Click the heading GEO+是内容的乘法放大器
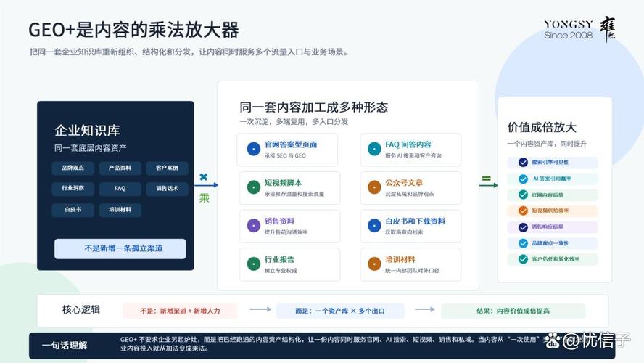 pyautogui.click(x=133, y=30)
